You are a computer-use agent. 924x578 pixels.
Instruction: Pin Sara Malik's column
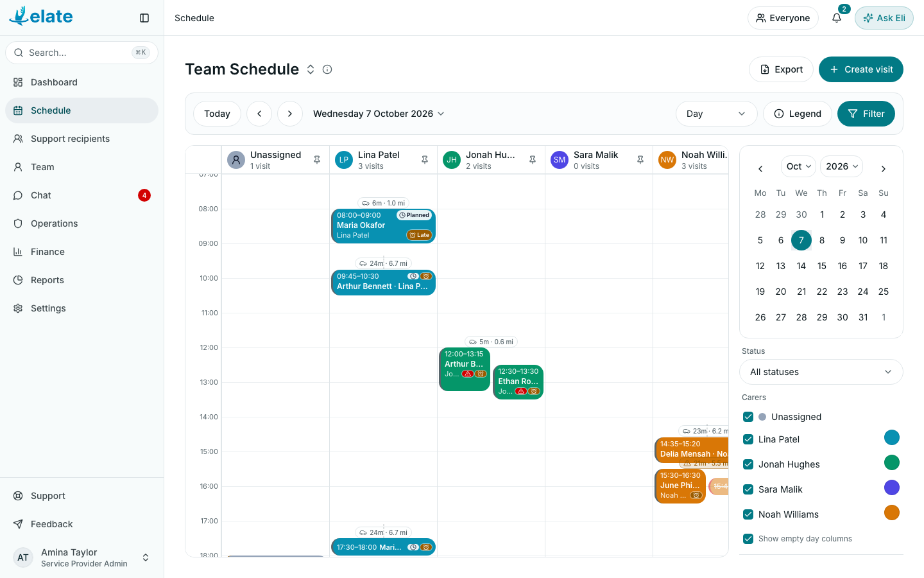[640, 160]
